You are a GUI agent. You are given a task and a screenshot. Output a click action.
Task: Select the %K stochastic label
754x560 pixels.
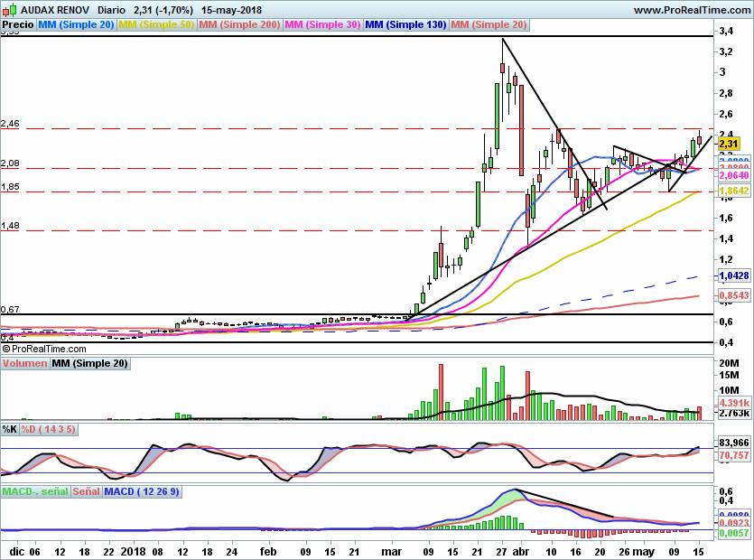point(10,429)
